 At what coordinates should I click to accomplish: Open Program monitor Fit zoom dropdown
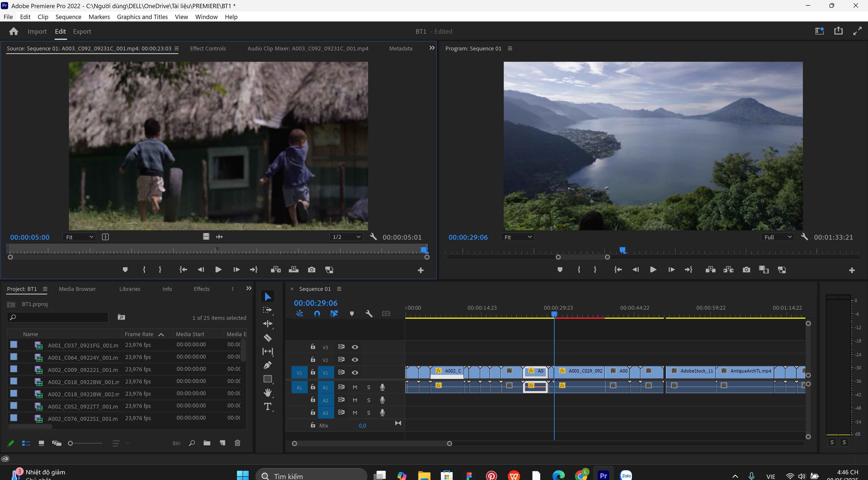coord(518,237)
